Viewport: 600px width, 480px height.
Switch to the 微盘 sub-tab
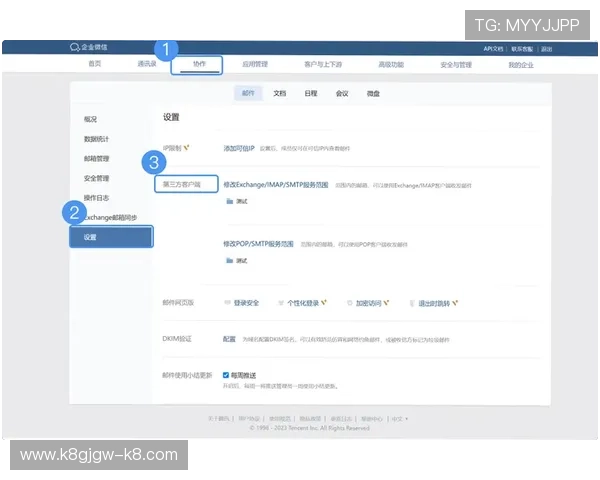(x=373, y=93)
